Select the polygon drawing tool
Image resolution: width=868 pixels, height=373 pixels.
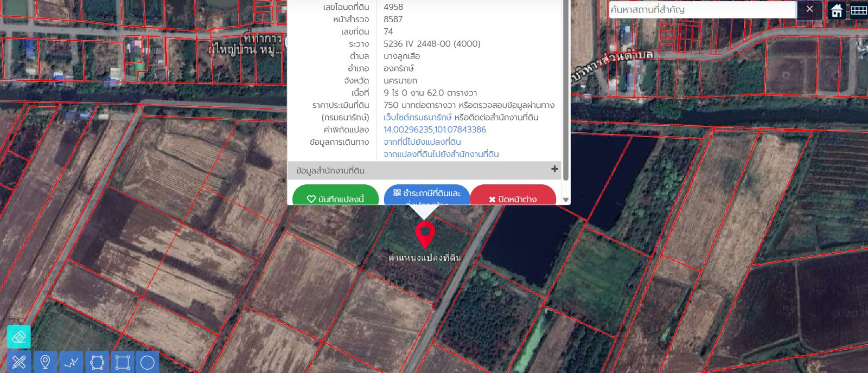pos(97,362)
